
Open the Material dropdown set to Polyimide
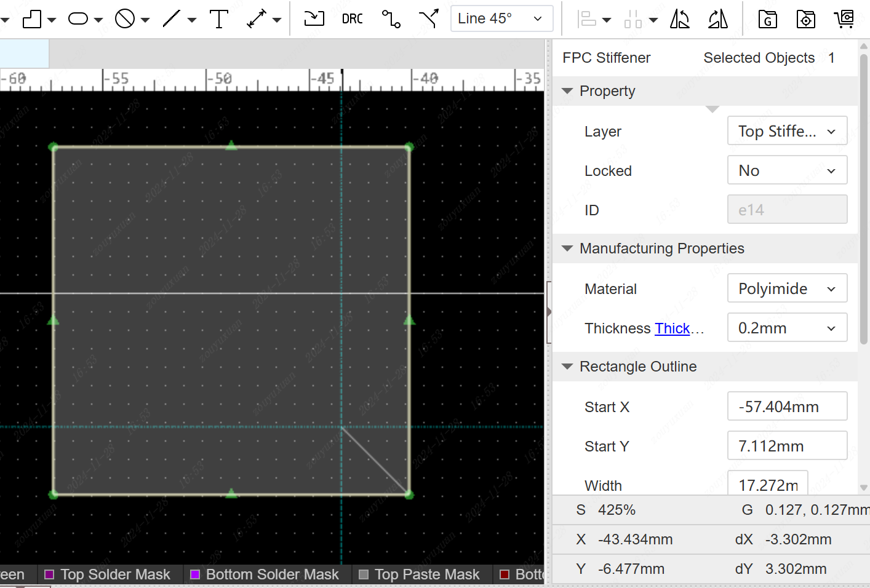click(x=786, y=288)
